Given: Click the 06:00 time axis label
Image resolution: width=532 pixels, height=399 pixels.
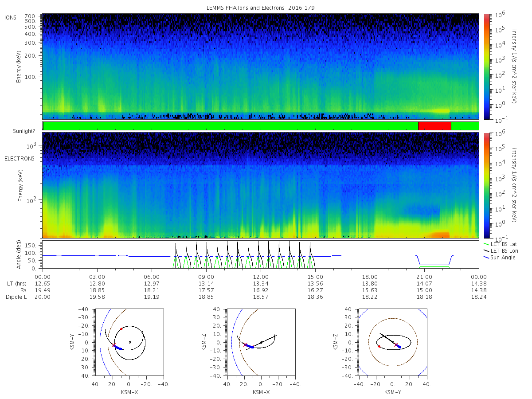Looking at the screenshot, I should click(x=152, y=277).
